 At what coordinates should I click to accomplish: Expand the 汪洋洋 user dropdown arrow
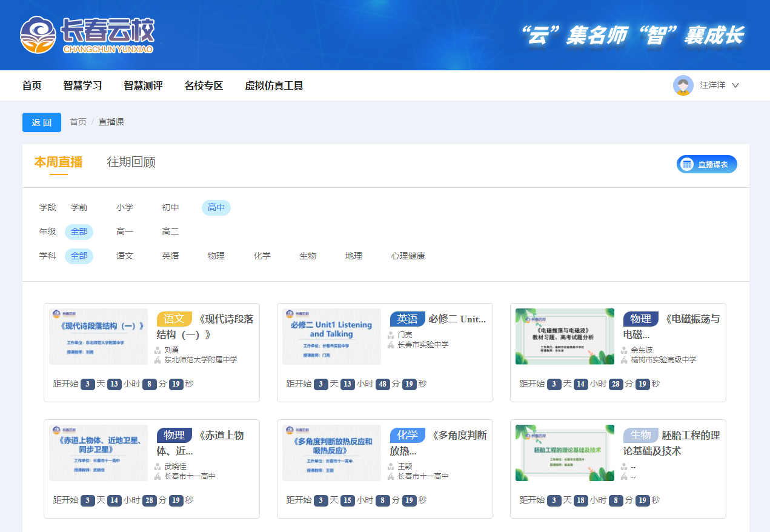point(735,85)
